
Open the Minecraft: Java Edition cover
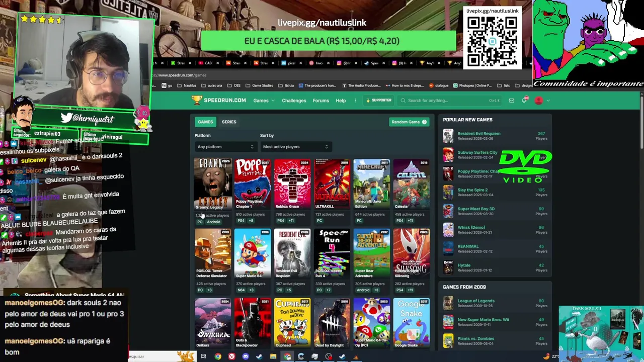point(372,184)
